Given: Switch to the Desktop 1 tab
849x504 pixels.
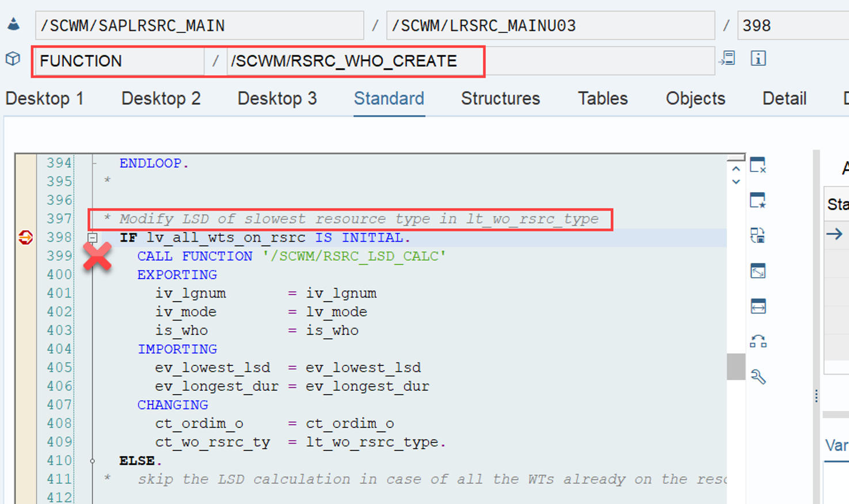Looking at the screenshot, I should (x=44, y=98).
